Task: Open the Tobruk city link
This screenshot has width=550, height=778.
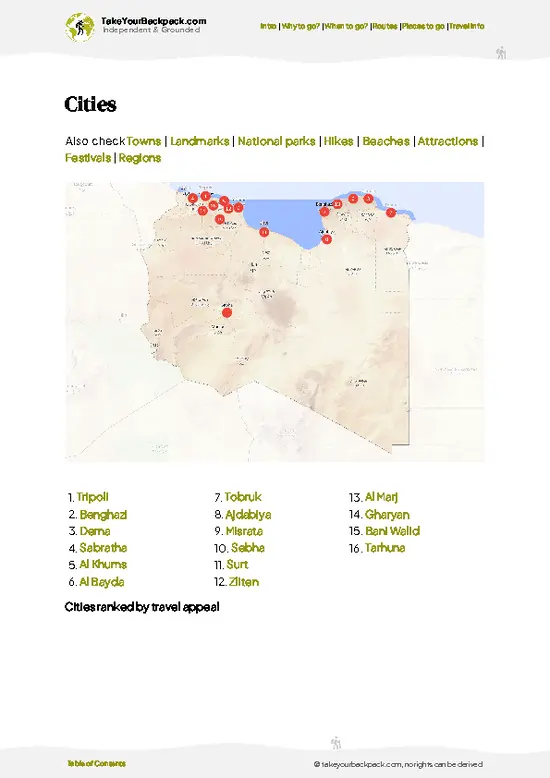Action: [x=243, y=497]
